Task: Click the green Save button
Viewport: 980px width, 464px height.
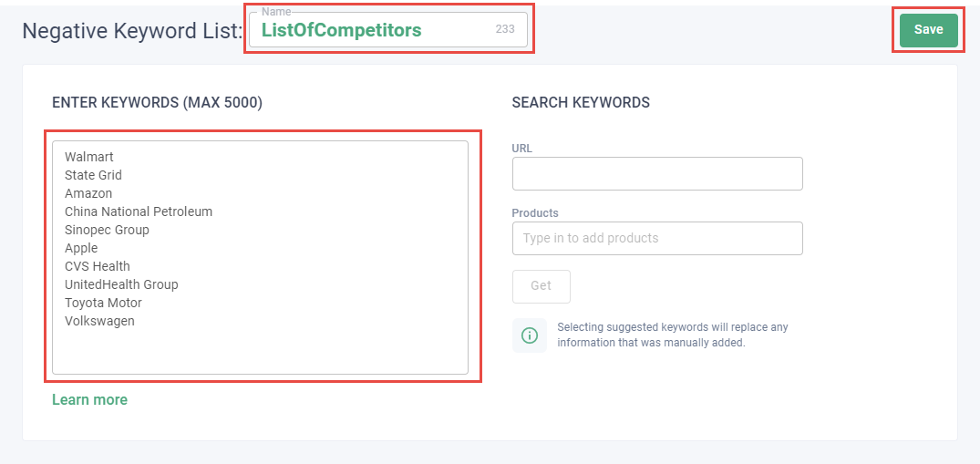Action: tap(928, 30)
